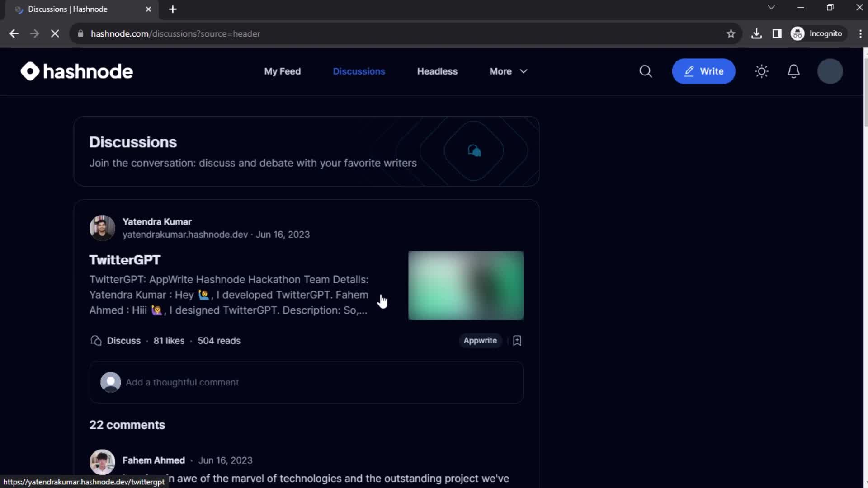Open Yatendra Kumar's author name
Image resolution: width=868 pixels, height=488 pixels.
157,222
